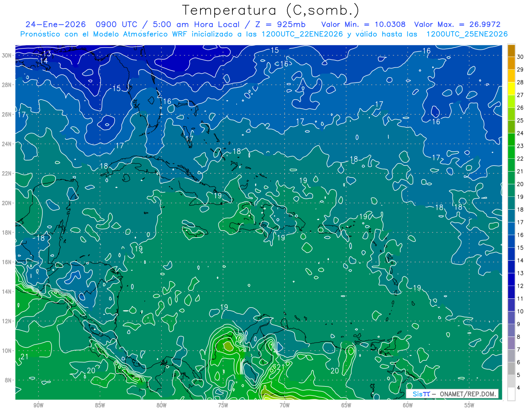This screenshot has width=532, height=411.
Task: Click the longitude label "55W"
Action: click(x=469, y=406)
